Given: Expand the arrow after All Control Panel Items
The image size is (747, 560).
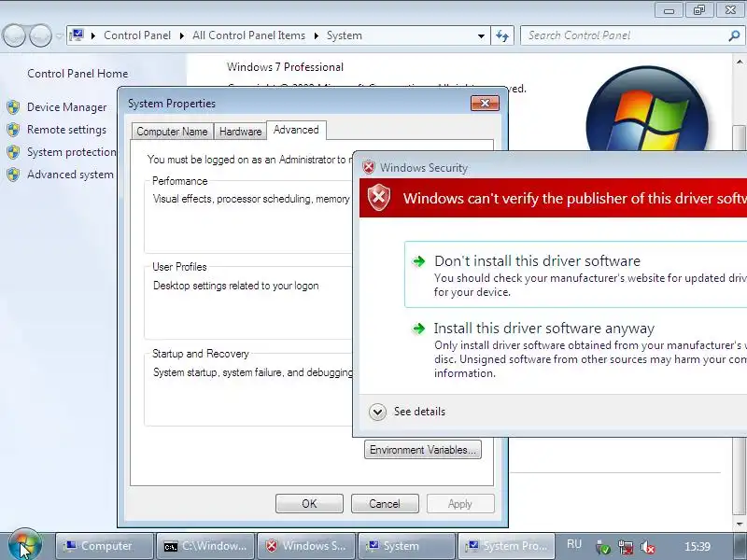Looking at the screenshot, I should tap(317, 35).
